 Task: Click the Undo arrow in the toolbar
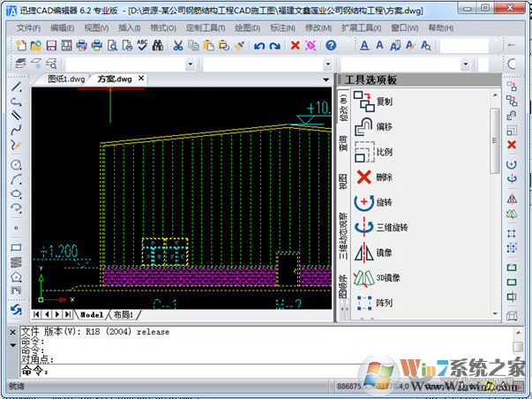pyautogui.click(x=260, y=45)
